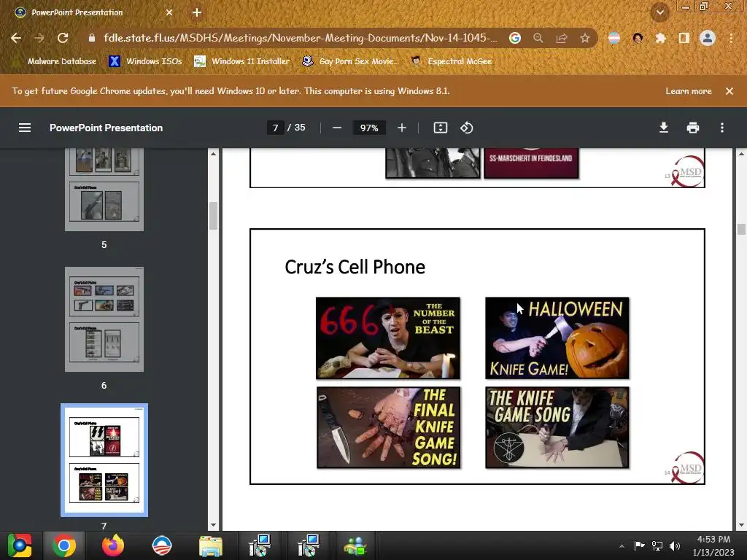Open the Chrome profile avatar
The width and height of the screenshot is (747, 560).
click(708, 38)
